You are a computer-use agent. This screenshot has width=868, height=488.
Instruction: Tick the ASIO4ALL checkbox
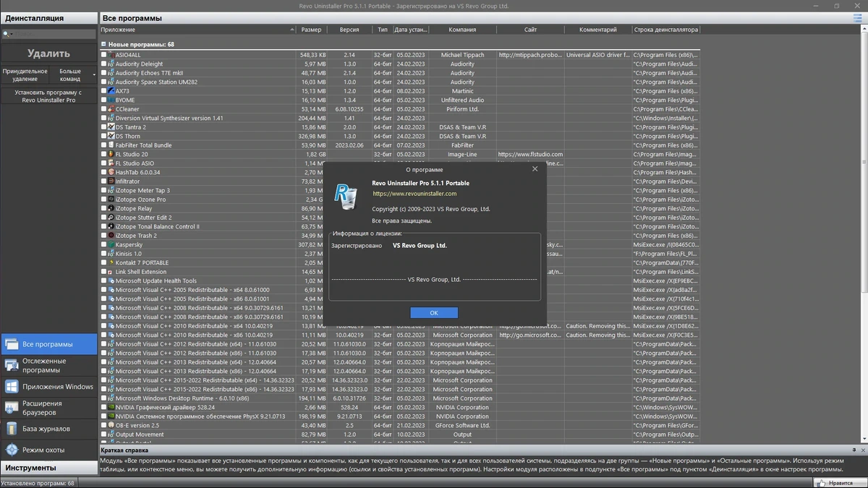[x=103, y=55]
